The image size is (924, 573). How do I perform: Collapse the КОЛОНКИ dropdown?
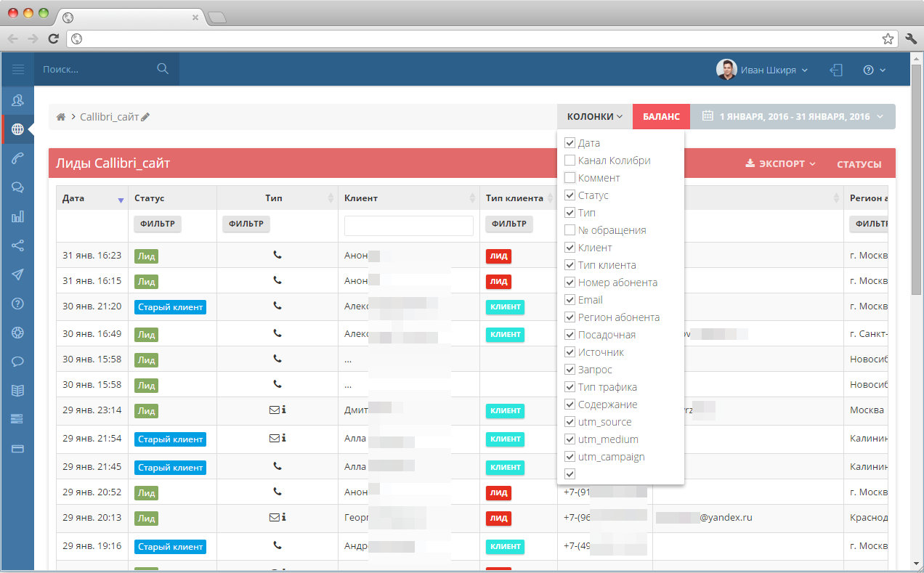tap(595, 116)
